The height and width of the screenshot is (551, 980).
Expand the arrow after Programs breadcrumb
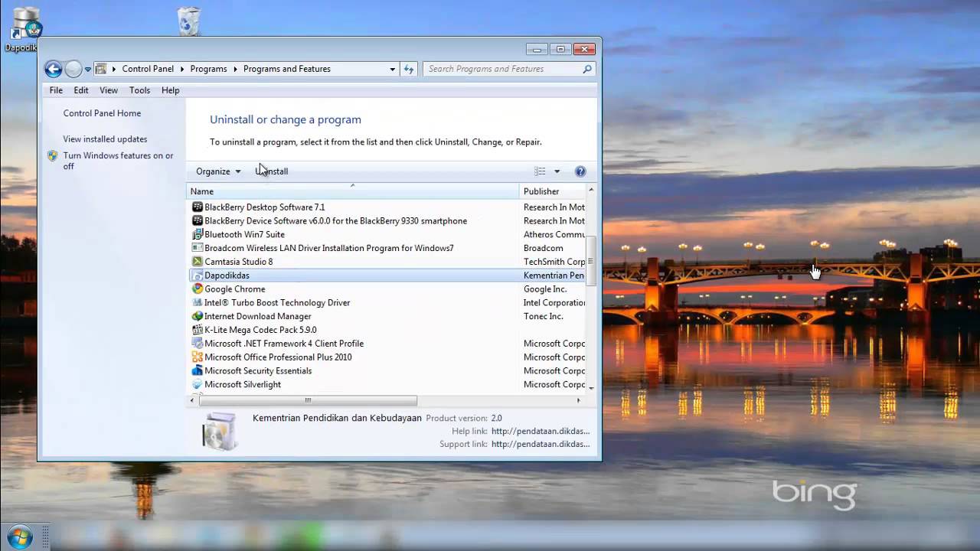point(235,69)
